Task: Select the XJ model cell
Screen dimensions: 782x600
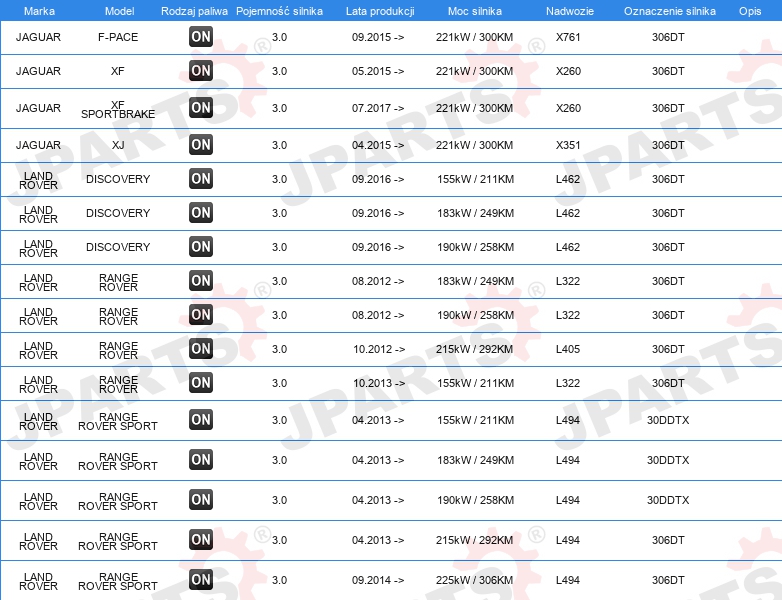Action: click(x=118, y=145)
